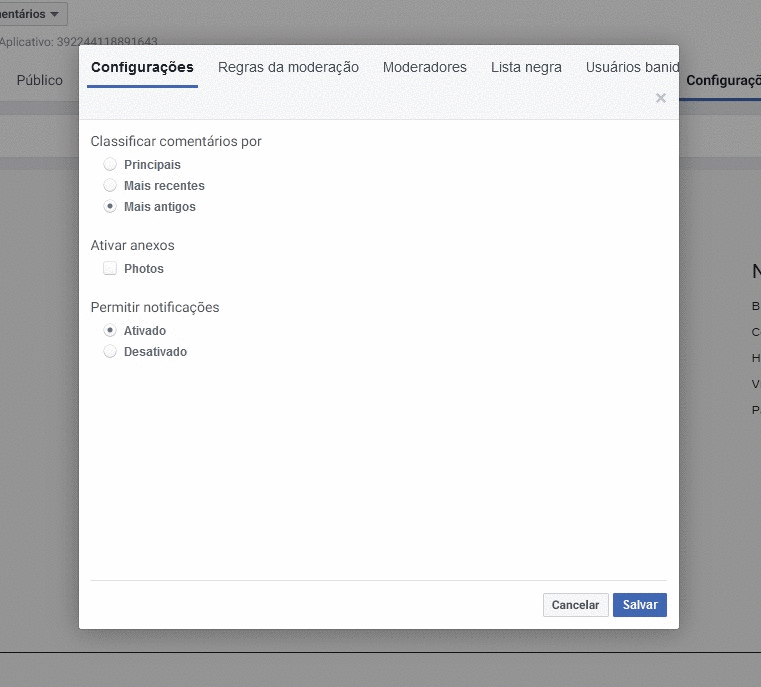Screen dimensions: 761x687
Task: Enable the Photos attachments checkbox
Action: tap(110, 268)
